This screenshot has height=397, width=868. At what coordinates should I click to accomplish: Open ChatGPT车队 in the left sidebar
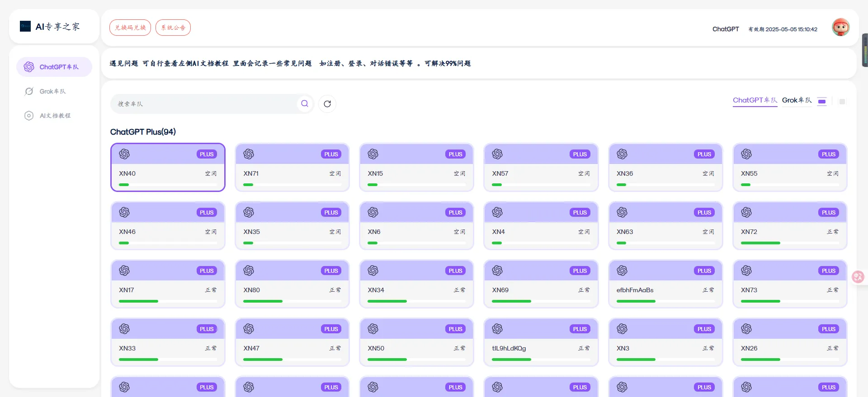tap(54, 67)
